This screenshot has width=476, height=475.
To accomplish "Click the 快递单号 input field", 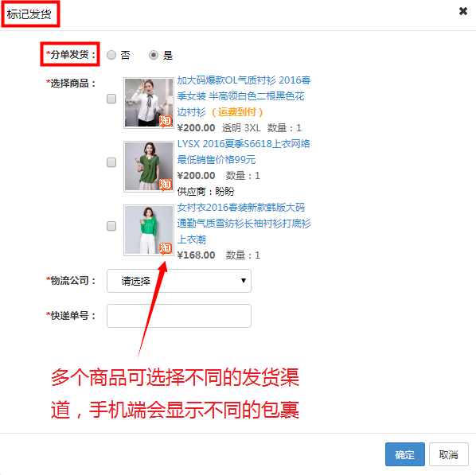I will coord(179,316).
